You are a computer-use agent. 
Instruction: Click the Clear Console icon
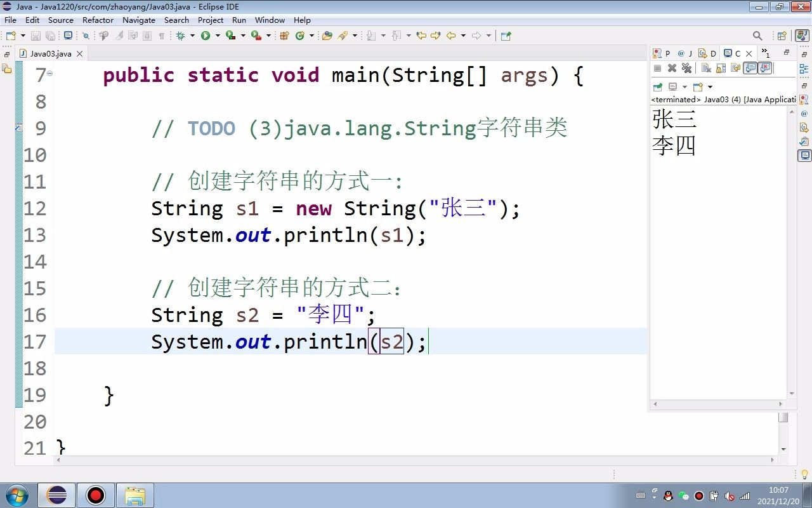tap(706, 68)
